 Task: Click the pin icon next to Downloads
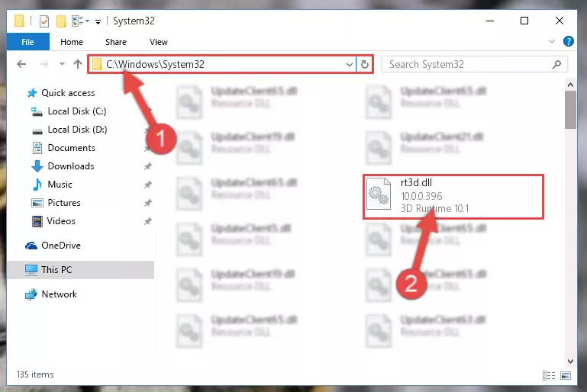point(148,166)
